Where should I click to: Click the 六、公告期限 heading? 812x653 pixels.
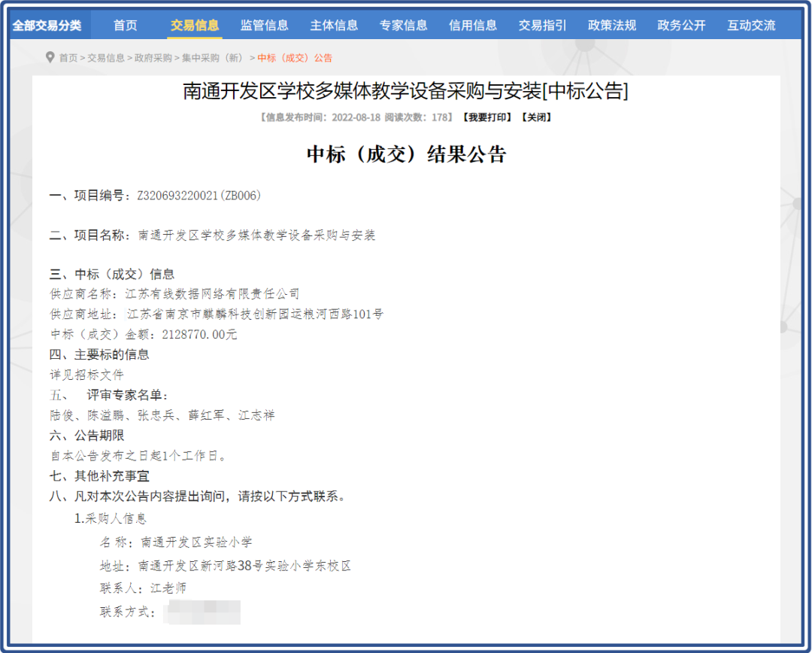(x=86, y=436)
